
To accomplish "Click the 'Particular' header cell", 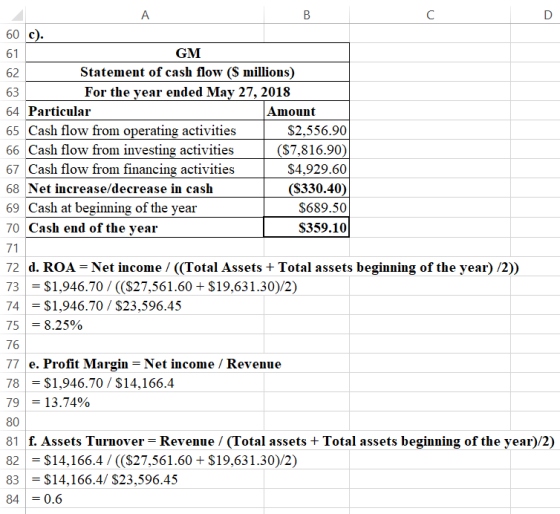I will tap(145, 111).
